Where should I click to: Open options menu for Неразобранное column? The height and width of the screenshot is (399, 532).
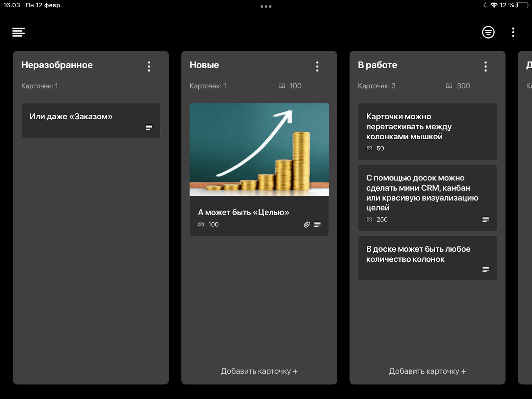click(149, 66)
